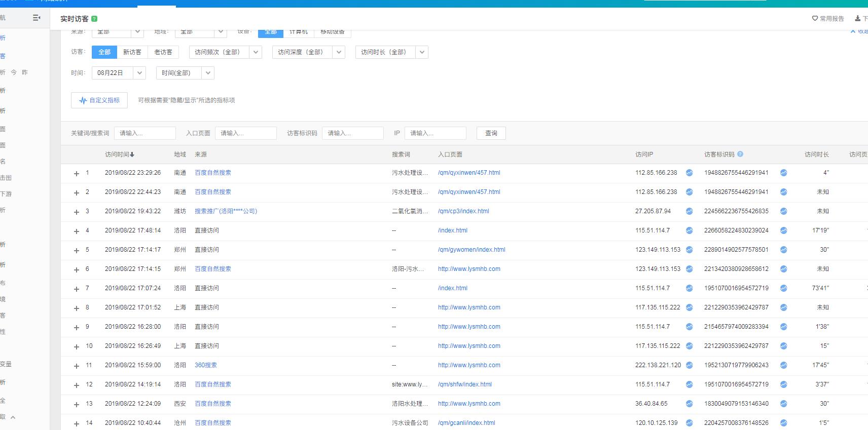Select 计算机 device filter
868x430 pixels.
tap(299, 32)
